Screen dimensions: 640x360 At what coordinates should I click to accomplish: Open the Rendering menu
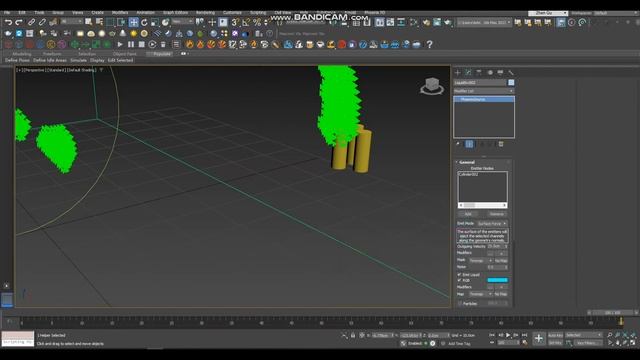(205, 13)
